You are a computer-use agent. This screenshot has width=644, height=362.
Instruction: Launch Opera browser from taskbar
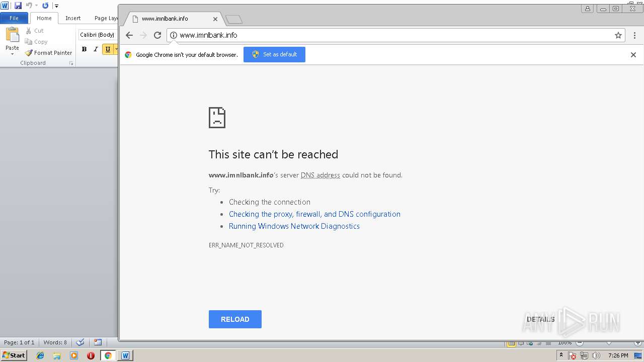pyautogui.click(x=91, y=355)
